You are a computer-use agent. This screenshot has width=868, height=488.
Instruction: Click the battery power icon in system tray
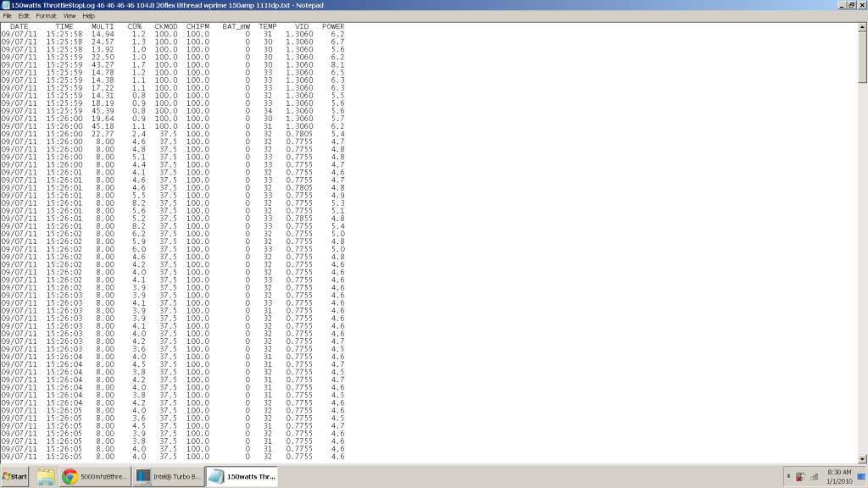point(800,476)
